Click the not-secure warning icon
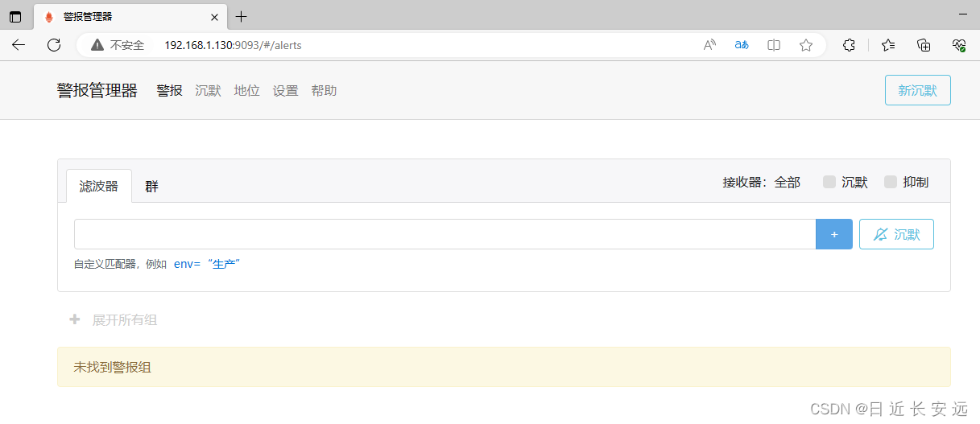Viewport: 980px width, 424px height. [97, 45]
